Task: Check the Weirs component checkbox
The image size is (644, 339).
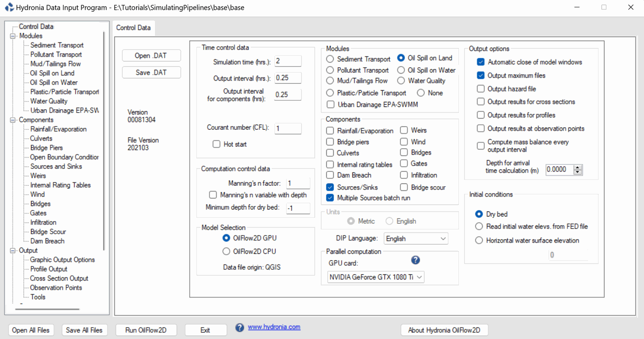Action: point(404,130)
